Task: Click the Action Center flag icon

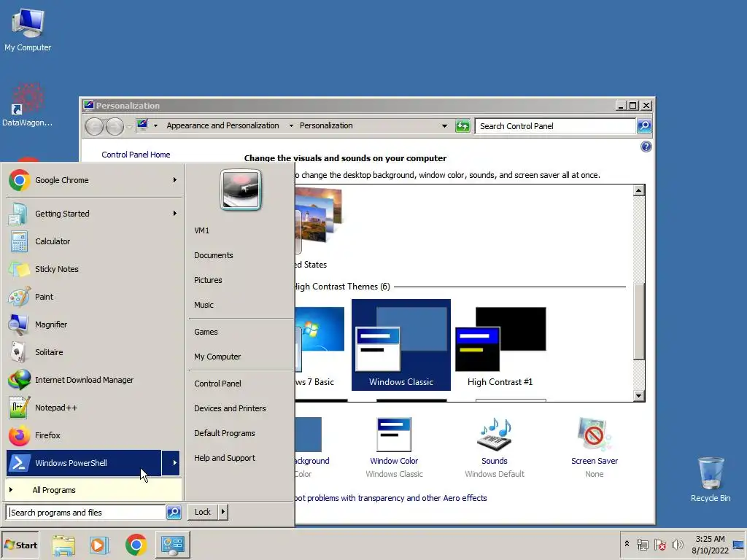Action: click(659, 544)
